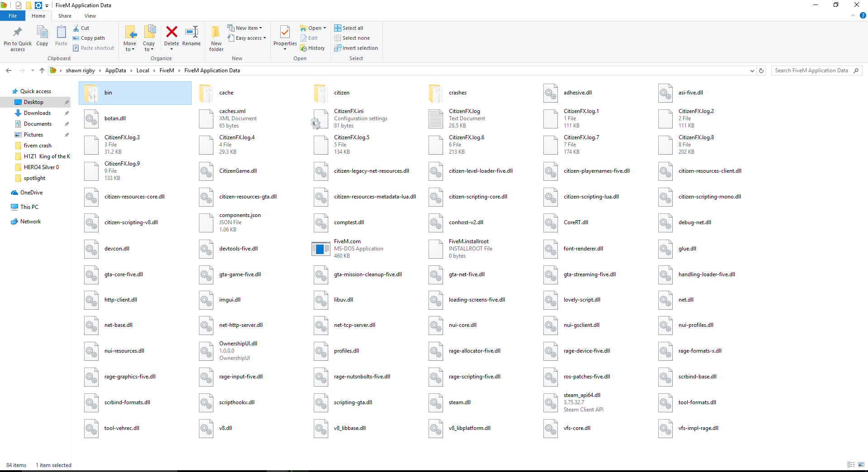Switch to large icons view button
This screenshot has height=472, width=868.
coord(861,465)
